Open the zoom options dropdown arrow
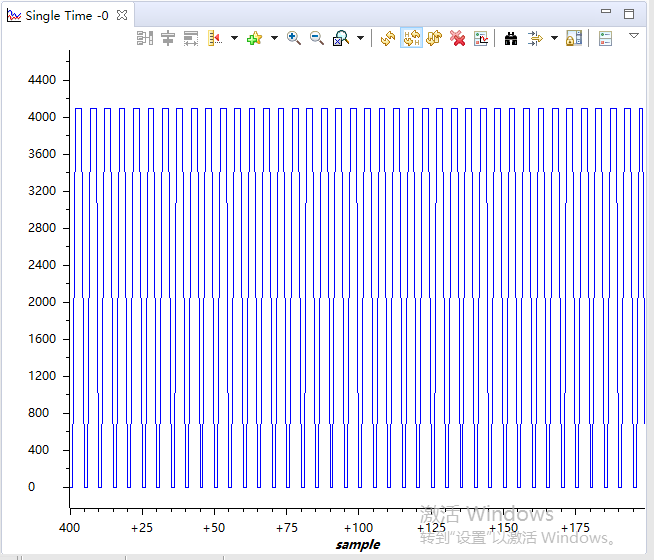654x560 pixels. tap(360, 38)
